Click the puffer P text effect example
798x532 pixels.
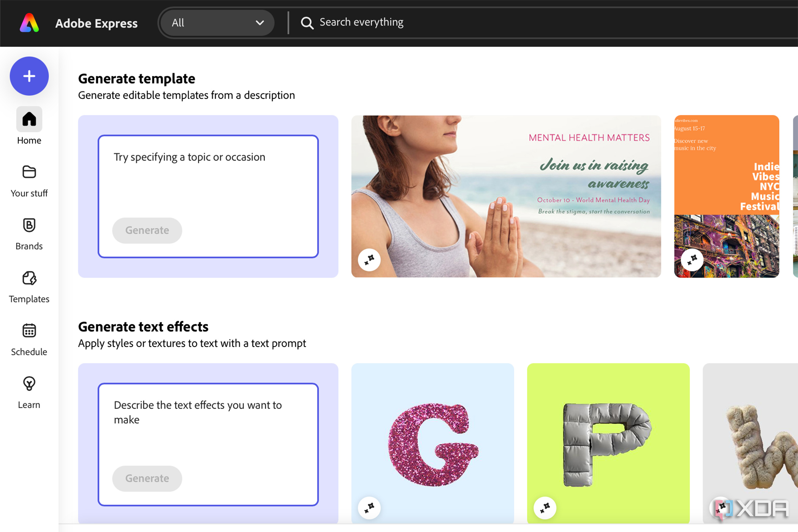pyautogui.click(x=607, y=442)
